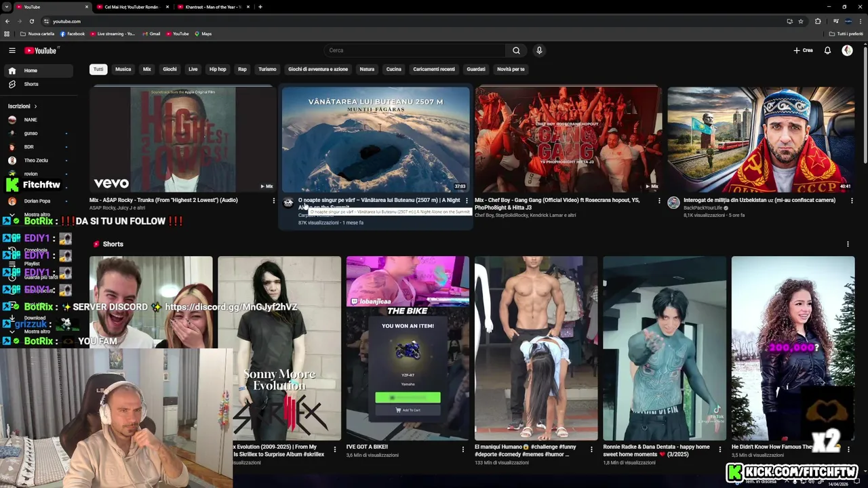Open the Theo Zeciu subscription channel
The width and height of the screenshot is (868, 488).
click(x=39, y=161)
